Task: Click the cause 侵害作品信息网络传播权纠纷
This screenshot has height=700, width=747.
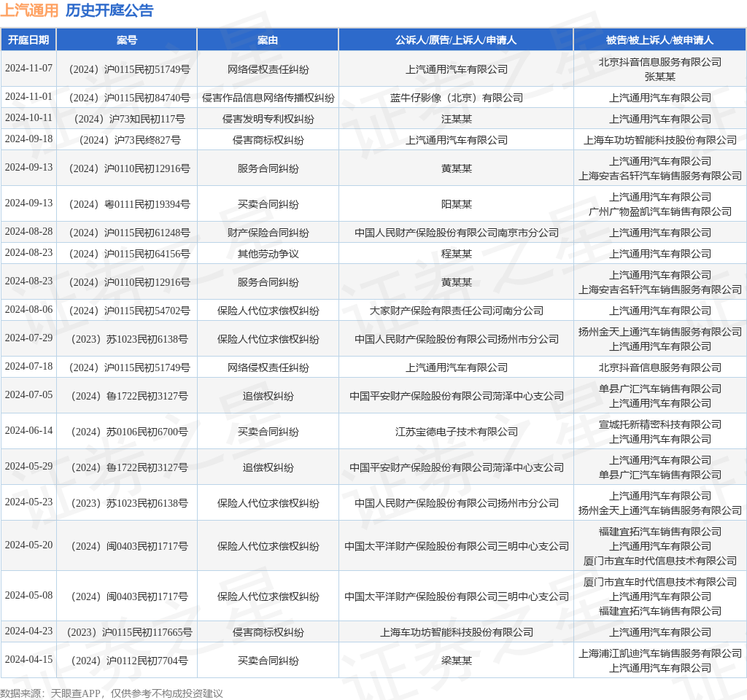Action: click(x=268, y=98)
